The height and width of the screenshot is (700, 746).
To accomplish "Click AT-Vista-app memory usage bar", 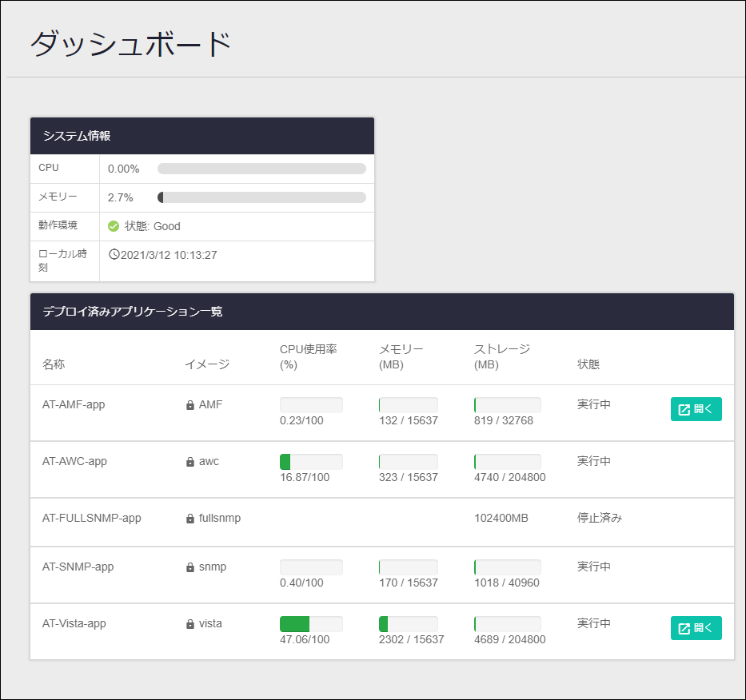I will (x=409, y=624).
